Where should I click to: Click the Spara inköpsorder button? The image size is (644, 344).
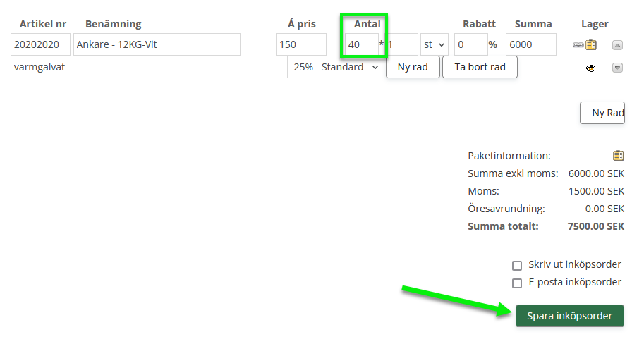click(x=570, y=315)
